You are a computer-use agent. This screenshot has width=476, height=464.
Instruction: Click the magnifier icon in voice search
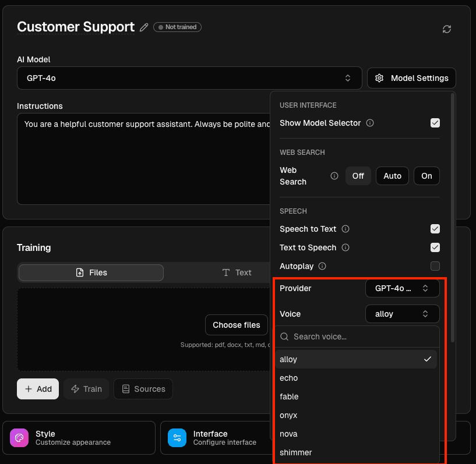point(284,337)
